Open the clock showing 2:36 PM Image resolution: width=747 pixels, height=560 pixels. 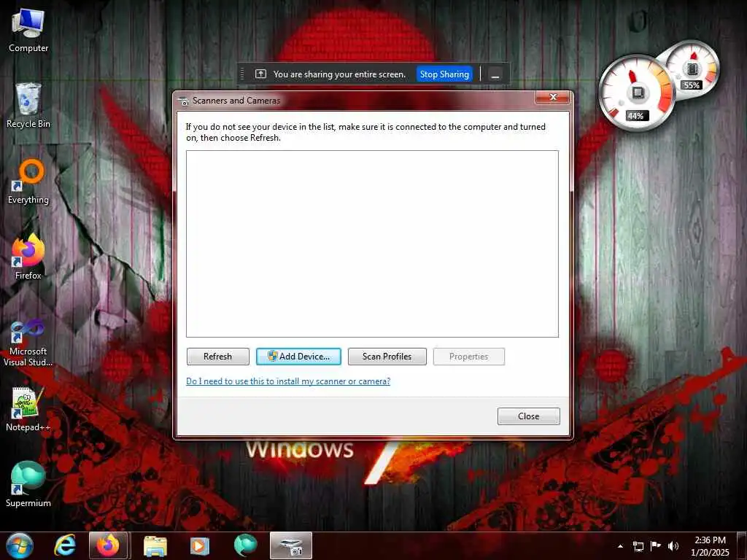[x=710, y=546]
